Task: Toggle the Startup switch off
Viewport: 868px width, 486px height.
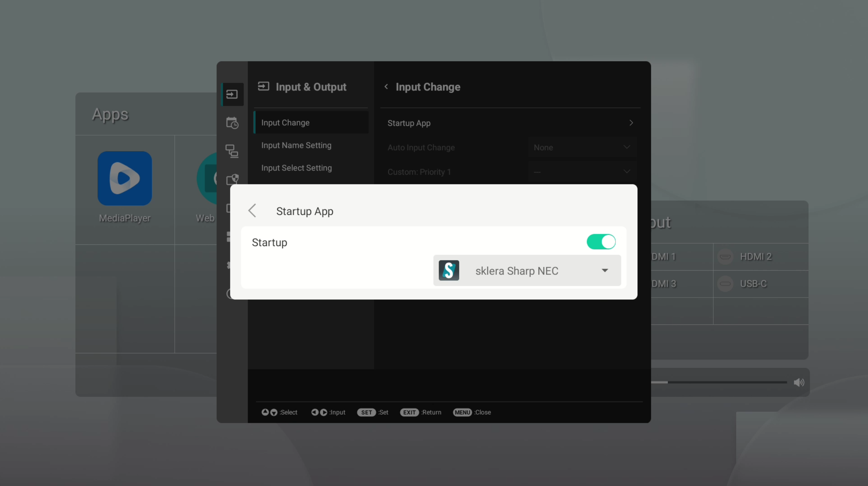Action: (x=601, y=242)
